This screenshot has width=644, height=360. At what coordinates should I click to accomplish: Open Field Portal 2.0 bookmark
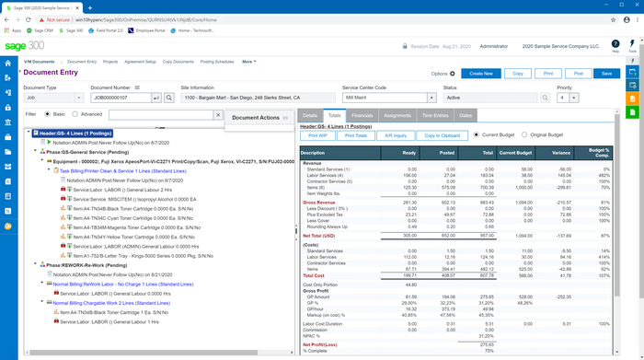pos(106,30)
